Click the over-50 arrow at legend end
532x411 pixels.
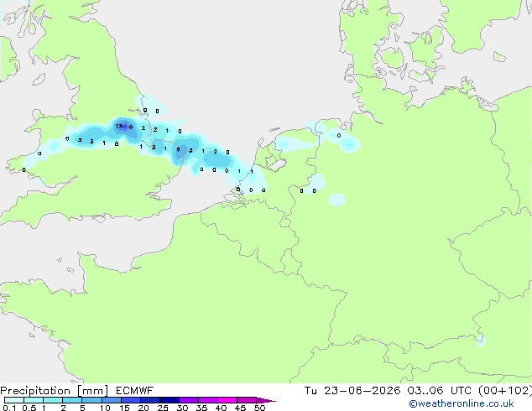(x=266, y=400)
